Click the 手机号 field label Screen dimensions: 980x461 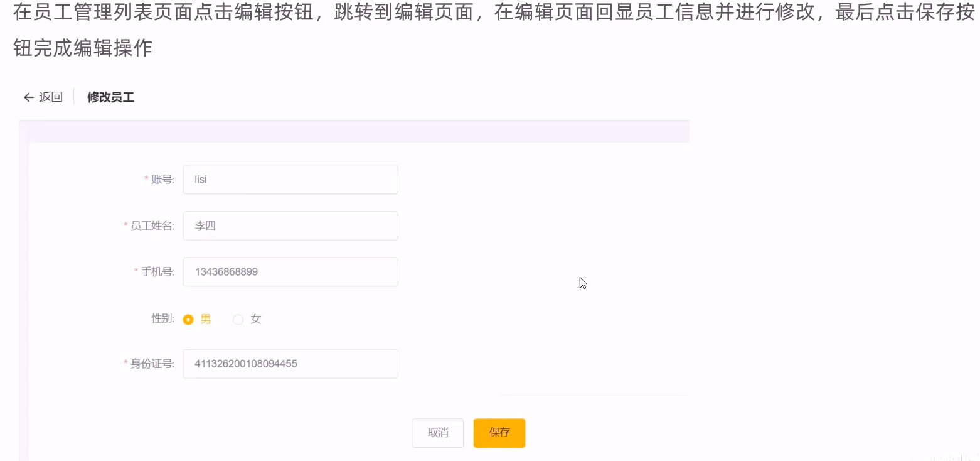tap(159, 271)
